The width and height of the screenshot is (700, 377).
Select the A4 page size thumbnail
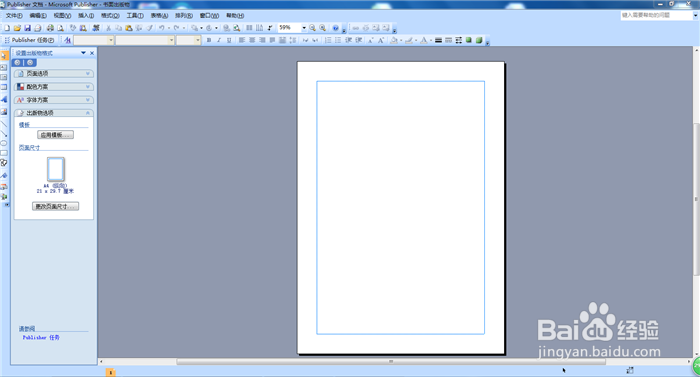click(55, 169)
